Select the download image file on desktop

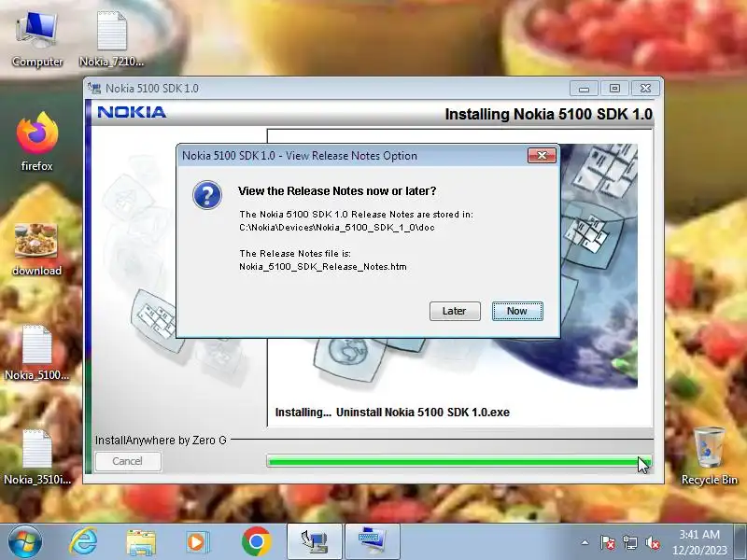click(x=36, y=249)
